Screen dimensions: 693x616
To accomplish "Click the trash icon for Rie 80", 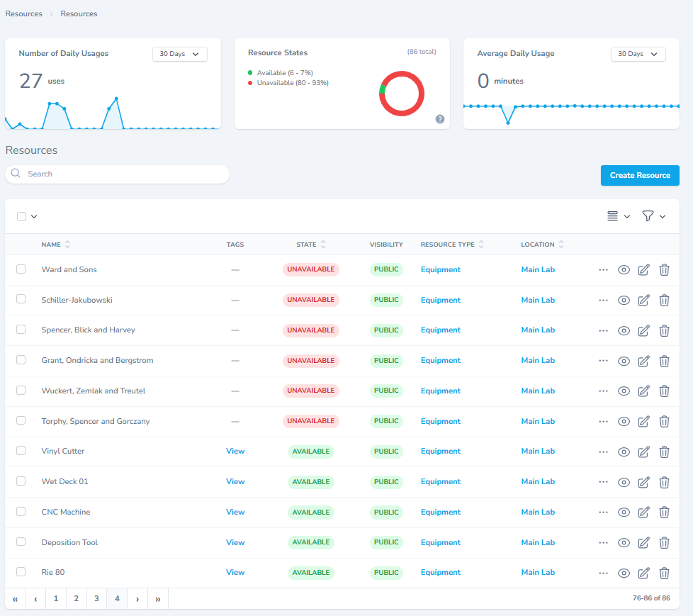I will [x=664, y=573].
